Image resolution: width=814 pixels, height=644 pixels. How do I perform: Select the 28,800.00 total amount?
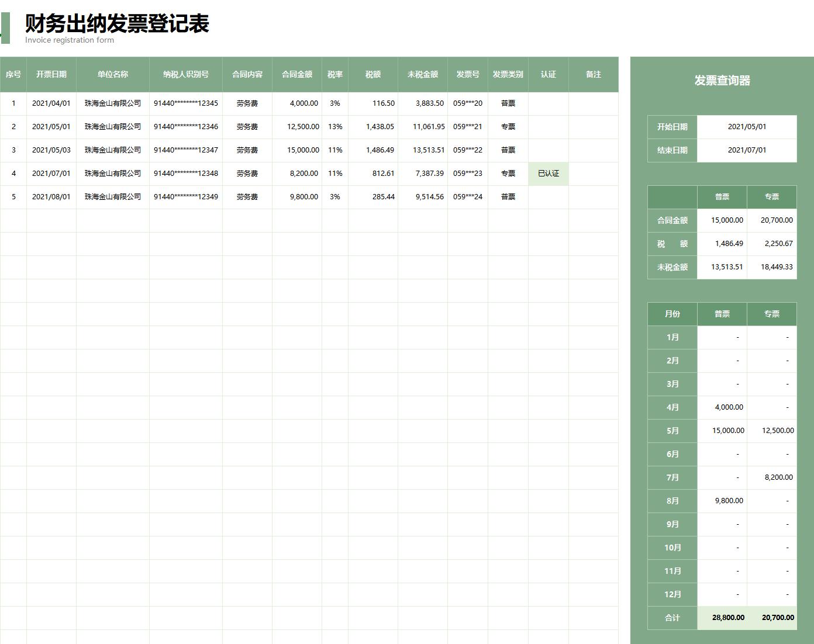727,618
